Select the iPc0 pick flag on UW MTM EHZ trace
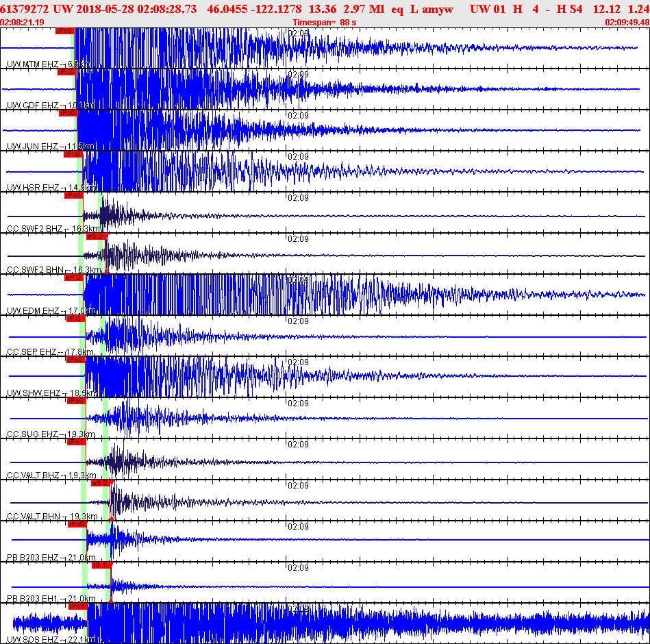The image size is (650, 644). (x=64, y=31)
